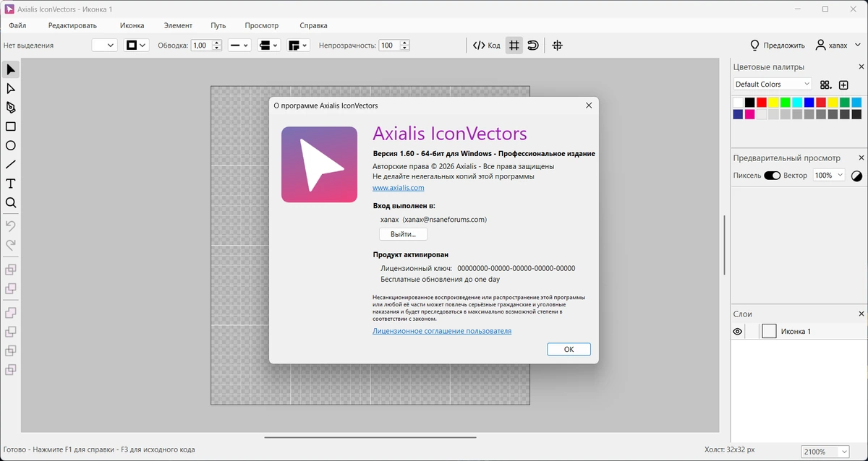Open the line join style dropdown

[x=298, y=45]
